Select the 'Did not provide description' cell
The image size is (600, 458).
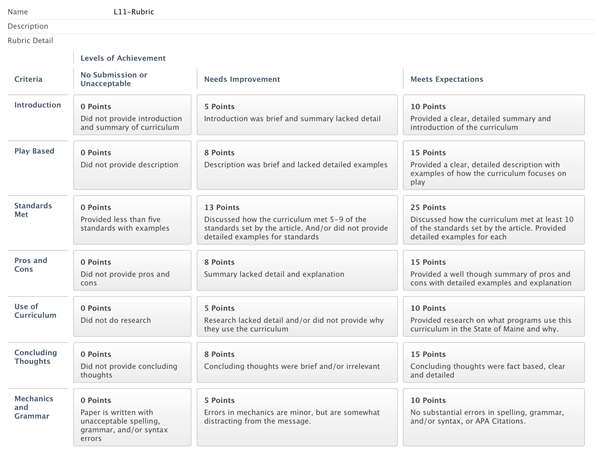coord(132,165)
